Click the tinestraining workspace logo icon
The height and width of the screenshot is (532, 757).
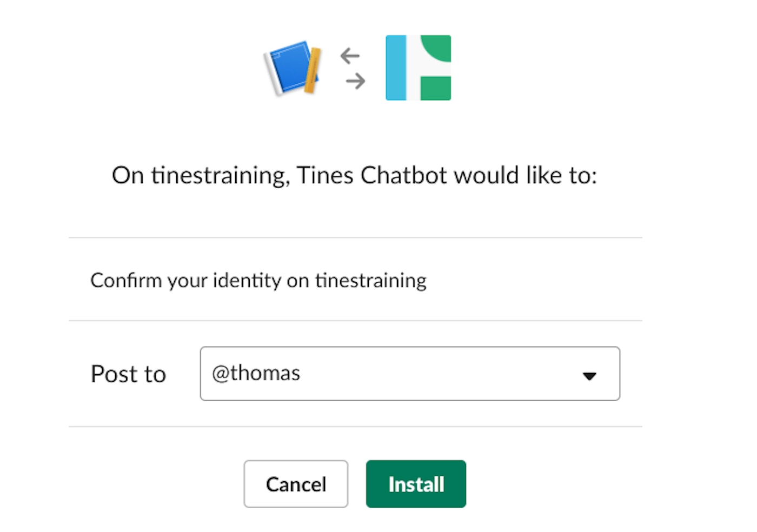(x=418, y=68)
